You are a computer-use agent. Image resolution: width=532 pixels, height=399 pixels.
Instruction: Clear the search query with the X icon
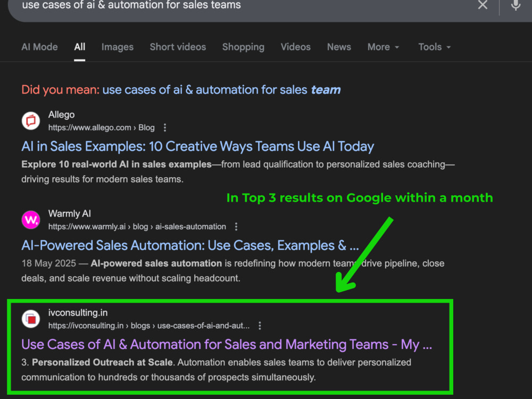click(x=483, y=5)
